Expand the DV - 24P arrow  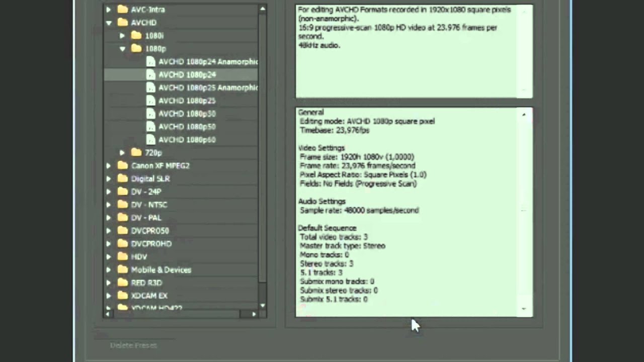(x=109, y=192)
